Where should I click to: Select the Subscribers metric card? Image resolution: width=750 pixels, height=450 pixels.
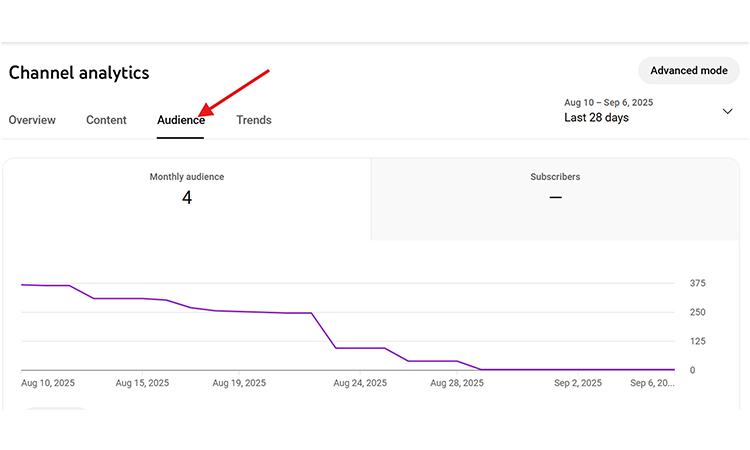(555, 199)
